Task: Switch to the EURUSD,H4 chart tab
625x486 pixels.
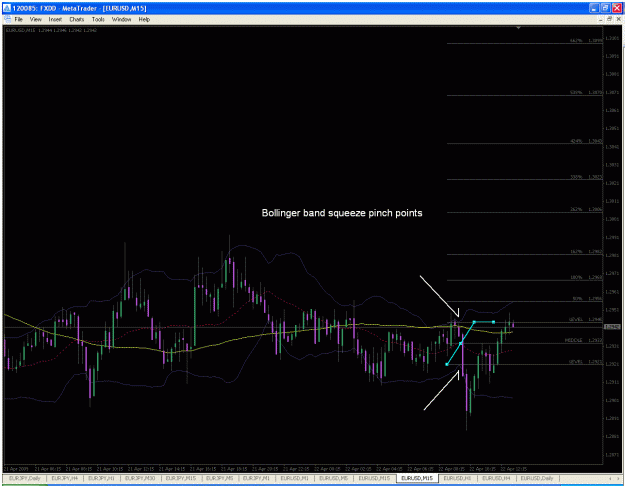Action: (496, 478)
